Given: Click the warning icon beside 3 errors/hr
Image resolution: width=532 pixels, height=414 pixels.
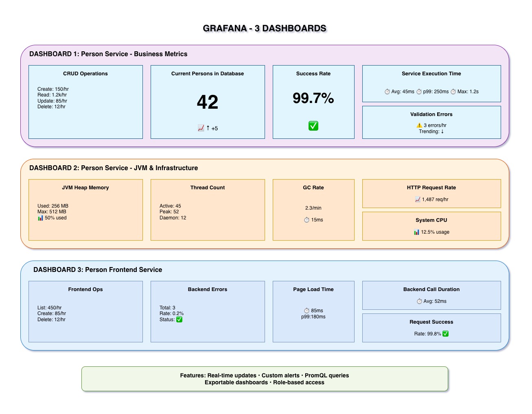Looking at the screenshot, I should 419,125.
